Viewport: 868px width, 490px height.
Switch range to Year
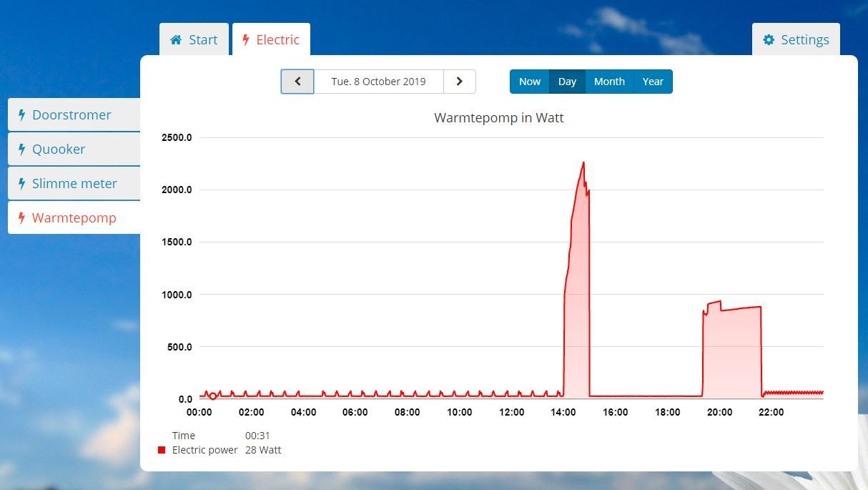tap(653, 82)
